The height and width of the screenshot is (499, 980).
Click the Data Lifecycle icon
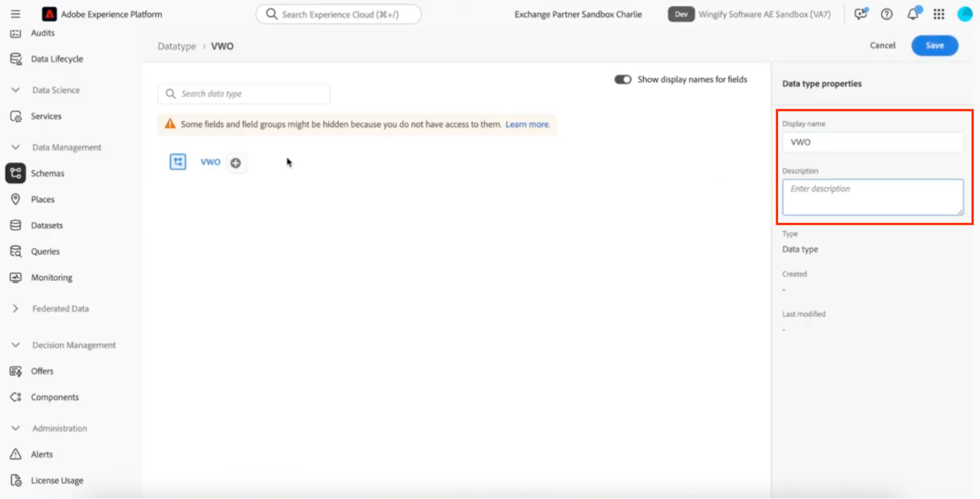click(16, 59)
